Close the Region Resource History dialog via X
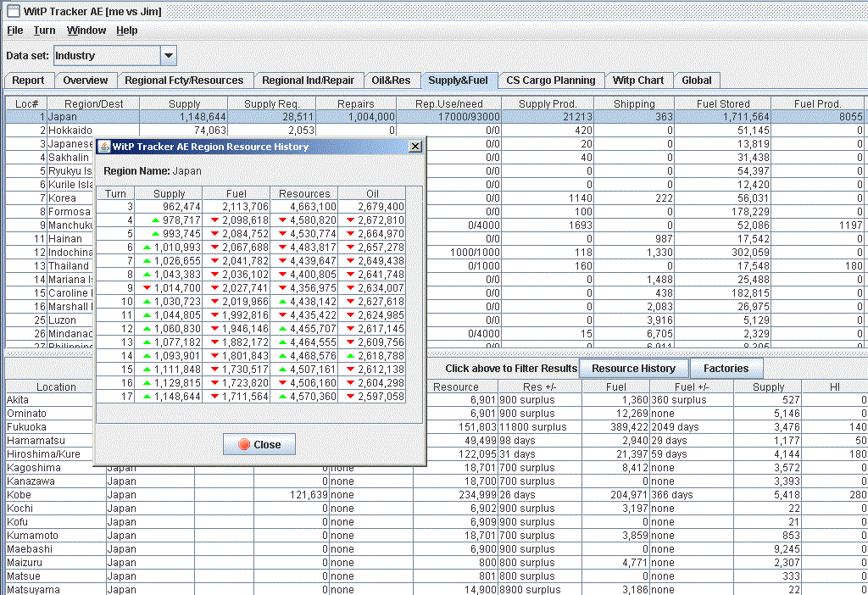868x595 pixels. point(415,146)
